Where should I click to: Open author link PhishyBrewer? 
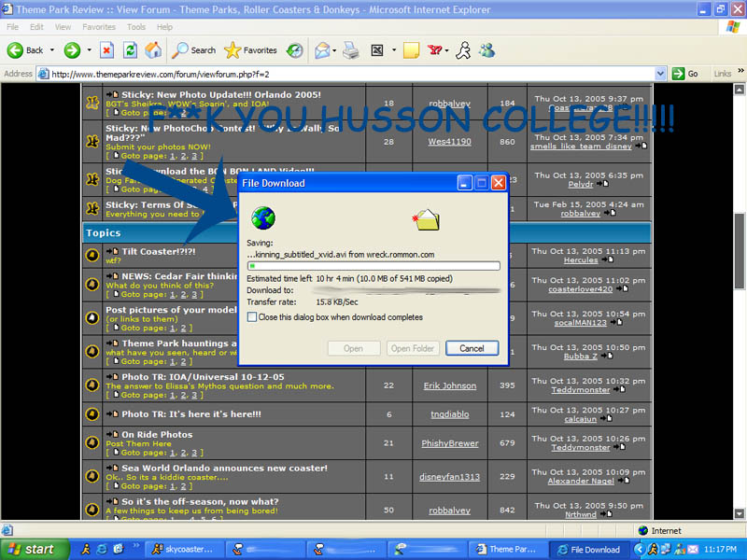[450, 443]
